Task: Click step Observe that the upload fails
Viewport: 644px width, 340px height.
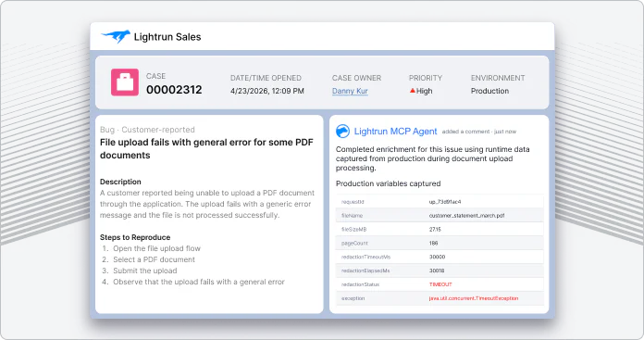Action: pos(199,282)
